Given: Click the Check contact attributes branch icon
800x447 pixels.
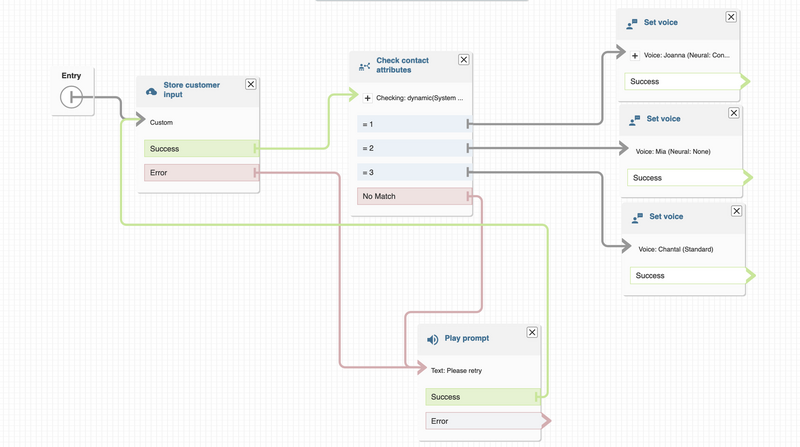Looking at the screenshot, I should tap(364, 67).
